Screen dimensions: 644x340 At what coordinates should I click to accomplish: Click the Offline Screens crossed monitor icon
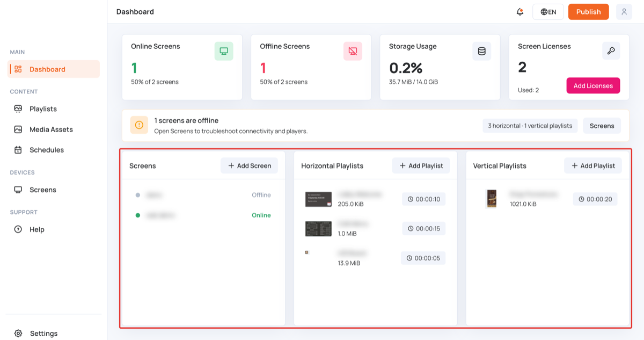point(353,51)
